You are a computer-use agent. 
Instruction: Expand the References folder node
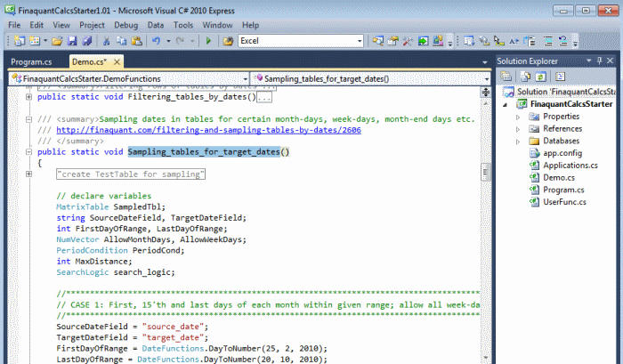pos(518,129)
